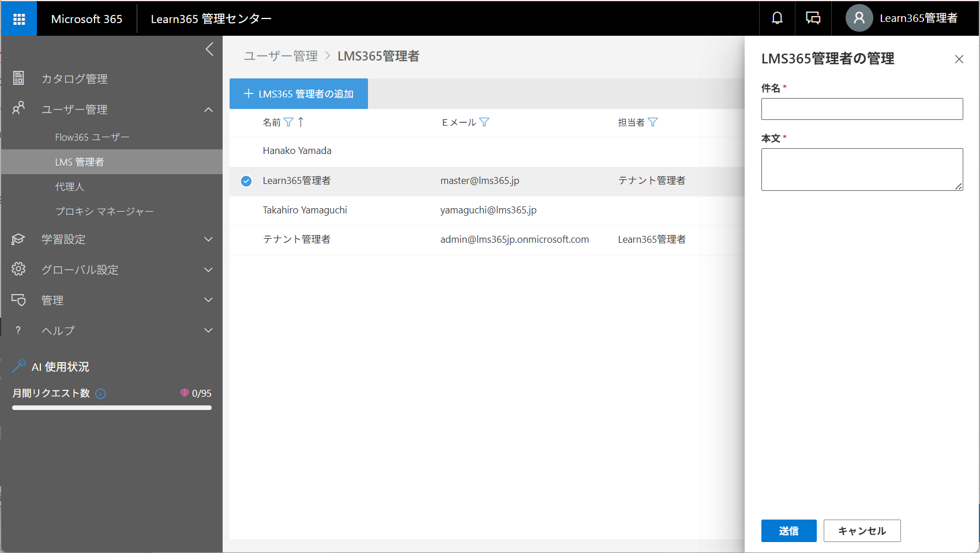
Task: Expand the 管理 menu section
Action: [x=209, y=300]
